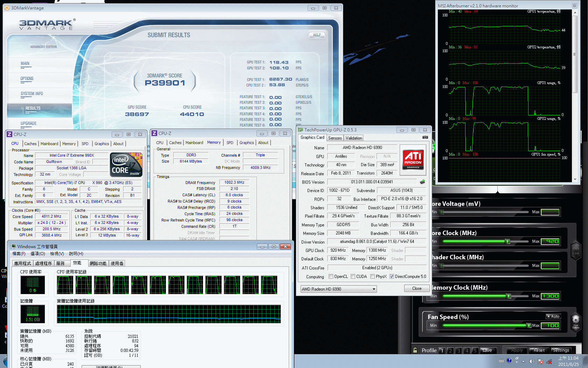Click the 3DMark Vantage title bar icon
This screenshot has height=368, width=588.
point(7,8)
